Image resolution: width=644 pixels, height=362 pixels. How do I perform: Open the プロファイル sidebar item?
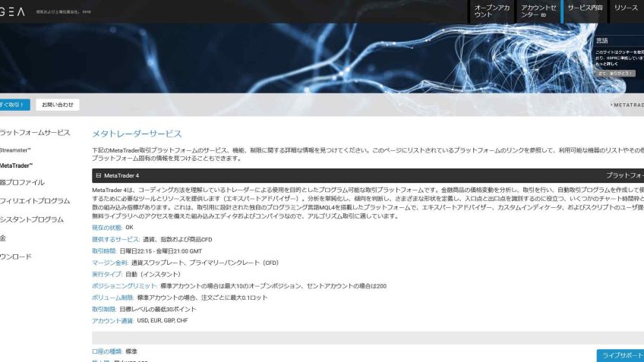coord(22,183)
